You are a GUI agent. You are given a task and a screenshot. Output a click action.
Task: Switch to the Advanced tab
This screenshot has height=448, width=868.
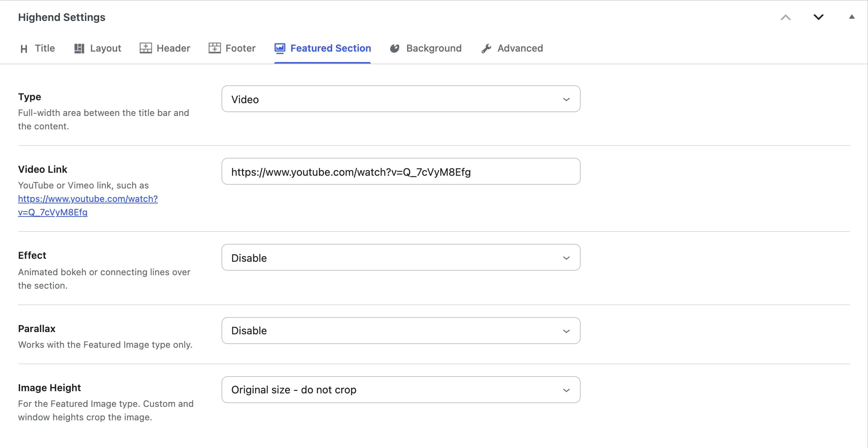tap(512, 48)
